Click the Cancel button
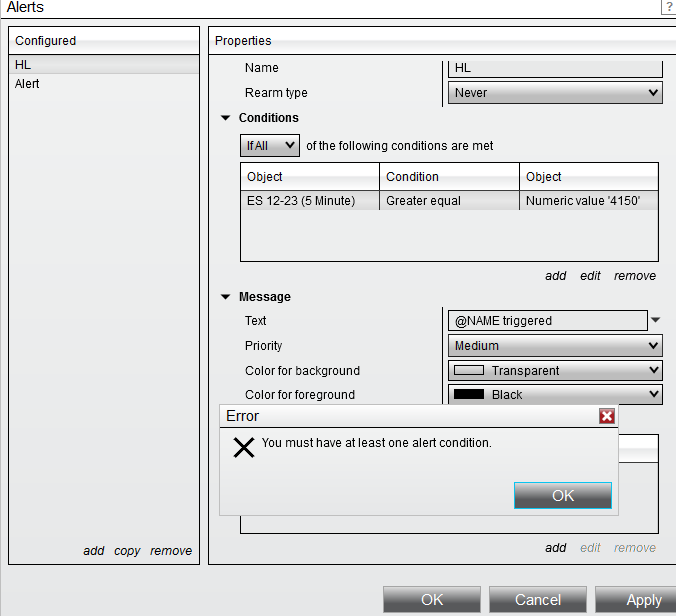 coord(538,599)
